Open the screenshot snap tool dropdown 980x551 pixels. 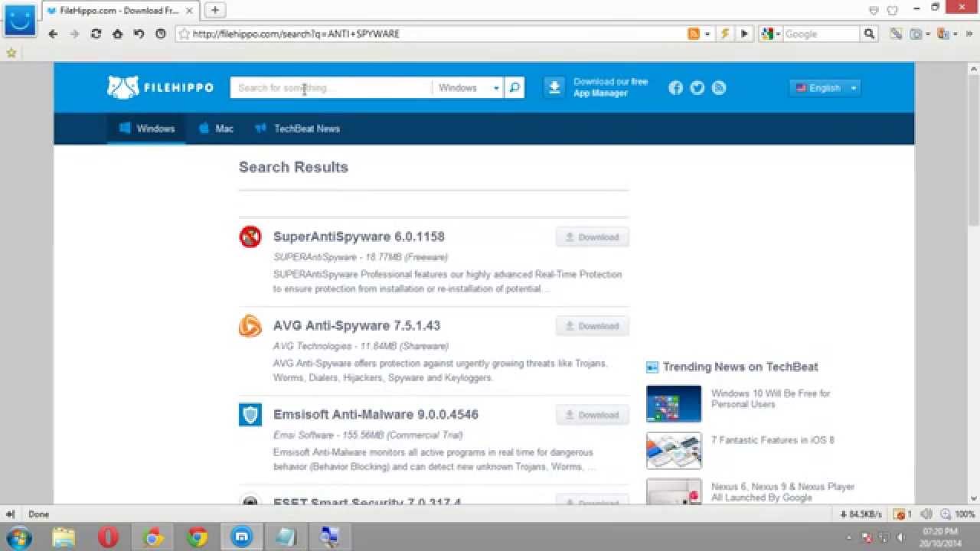(928, 34)
